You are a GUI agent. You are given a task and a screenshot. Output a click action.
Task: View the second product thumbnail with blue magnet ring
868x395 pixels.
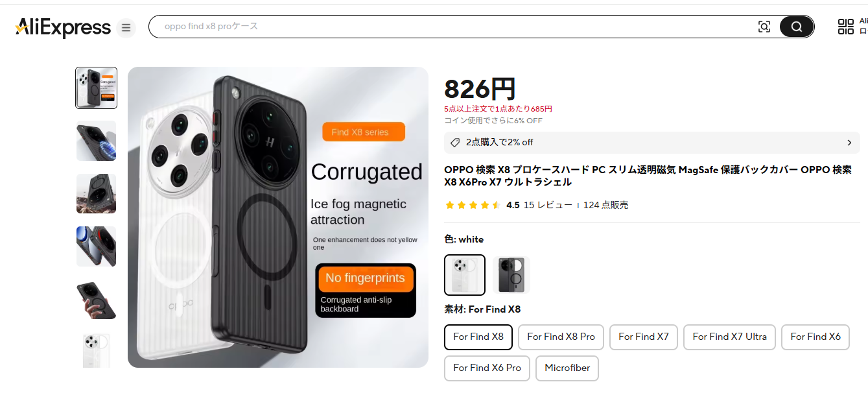point(97,141)
